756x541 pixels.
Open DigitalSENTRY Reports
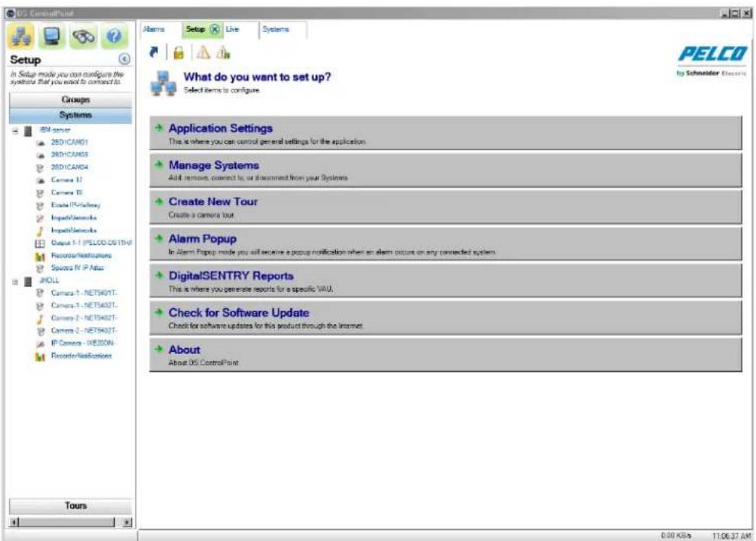(445, 282)
